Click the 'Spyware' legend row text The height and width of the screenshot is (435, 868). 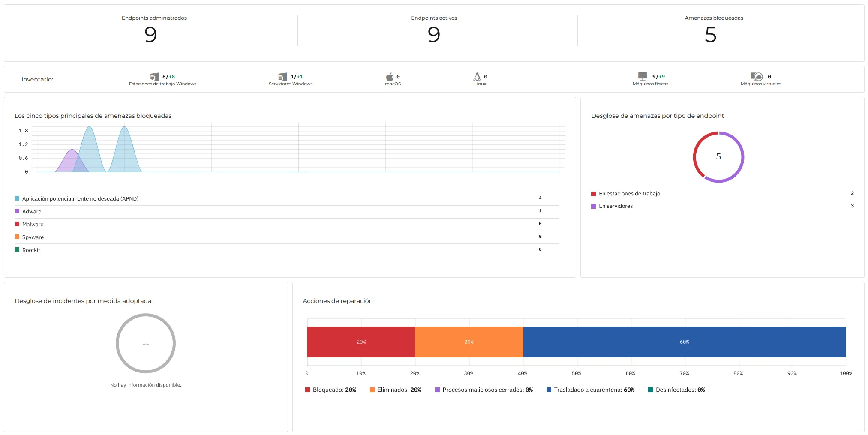coord(33,237)
